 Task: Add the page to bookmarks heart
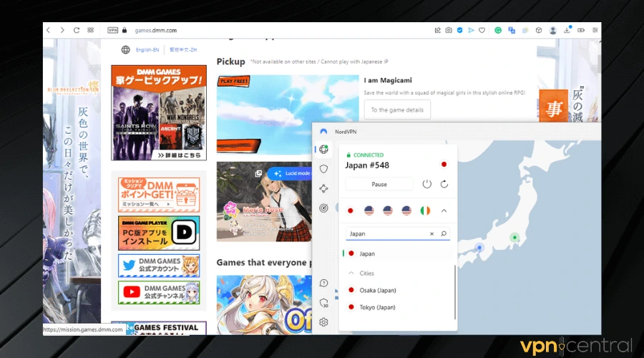482,30
